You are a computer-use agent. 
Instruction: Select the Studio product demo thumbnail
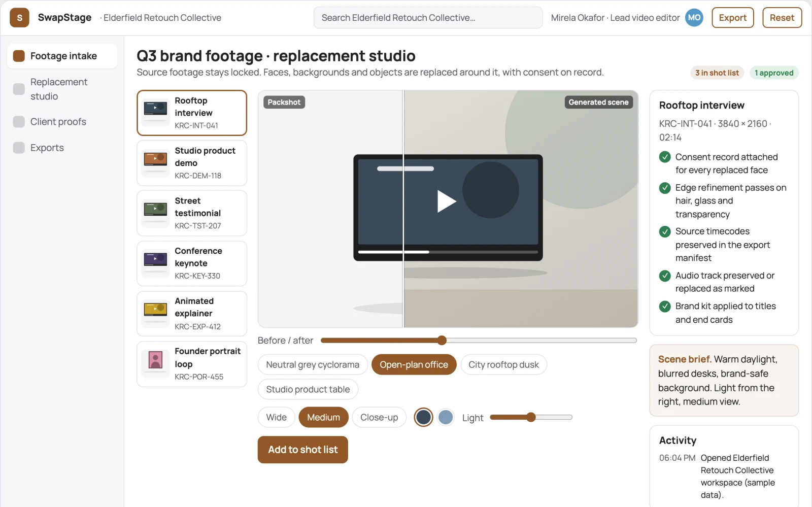(155, 163)
